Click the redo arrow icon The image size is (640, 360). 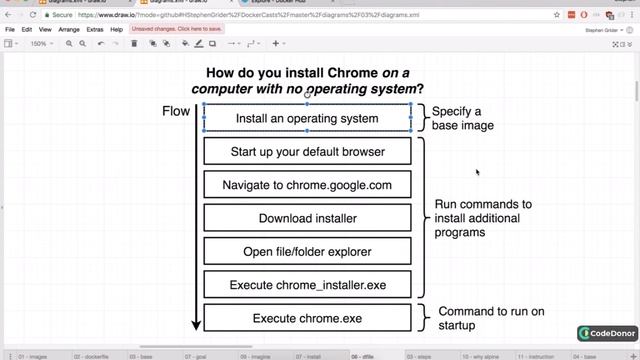(116, 43)
